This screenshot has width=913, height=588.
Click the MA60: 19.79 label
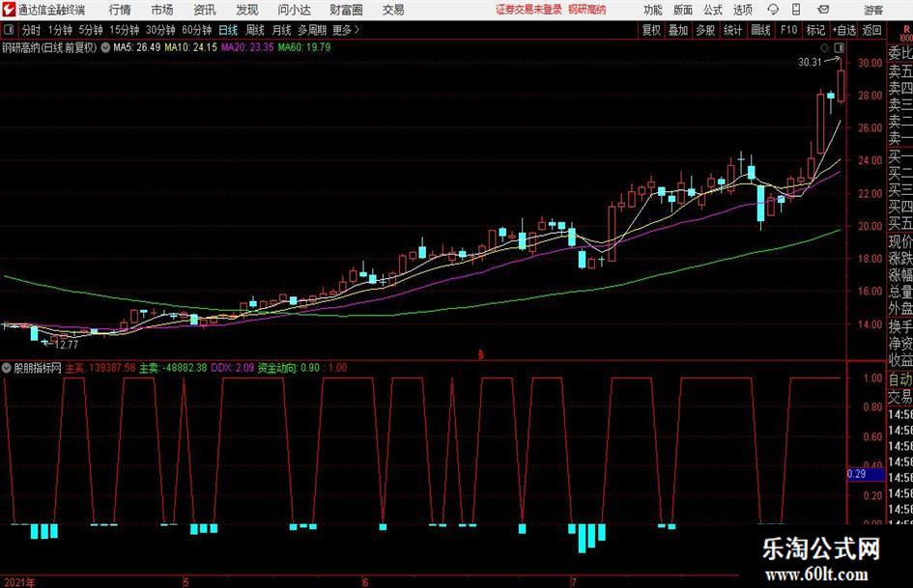click(x=304, y=47)
